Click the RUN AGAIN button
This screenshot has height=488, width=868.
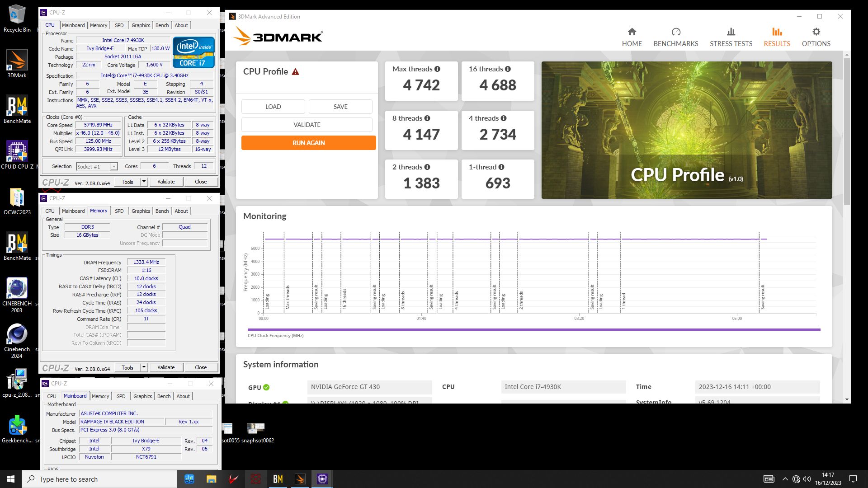(x=309, y=143)
